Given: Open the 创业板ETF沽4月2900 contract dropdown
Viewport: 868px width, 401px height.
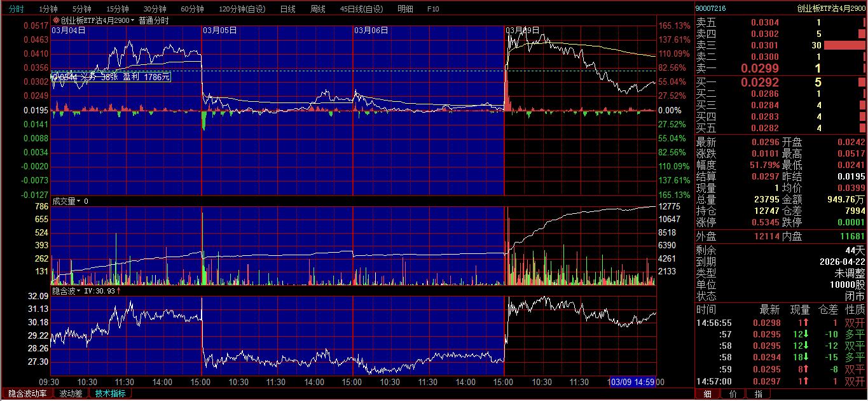Looking at the screenshot, I should [x=97, y=20].
